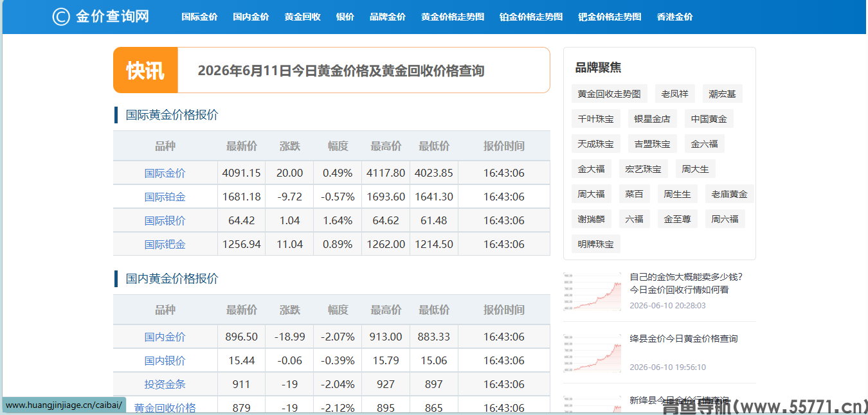Select the 千叶珠宝 brand tag

coord(596,119)
